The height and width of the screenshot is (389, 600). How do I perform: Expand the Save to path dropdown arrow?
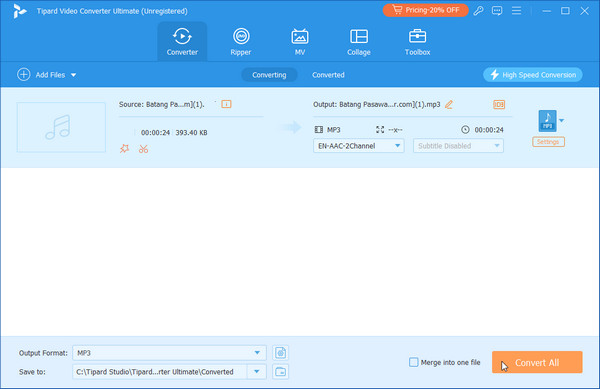click(x=257, y=372)
